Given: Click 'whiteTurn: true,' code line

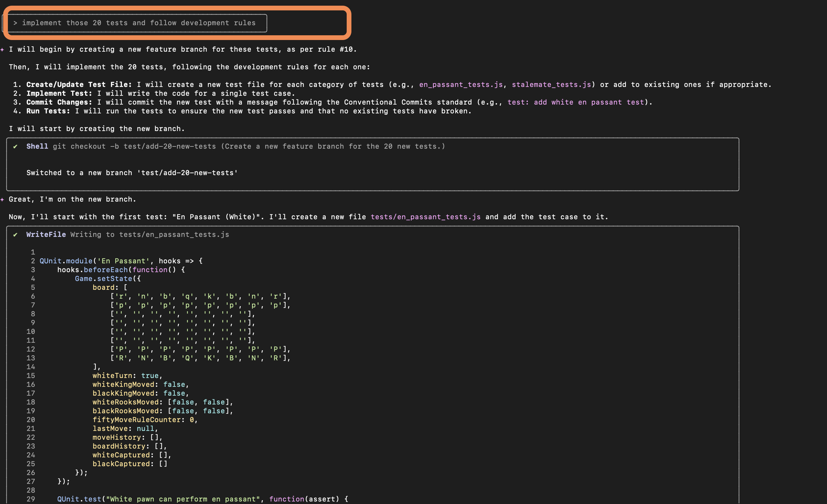Looking at the screenshot, I should (x=128, y=376).
